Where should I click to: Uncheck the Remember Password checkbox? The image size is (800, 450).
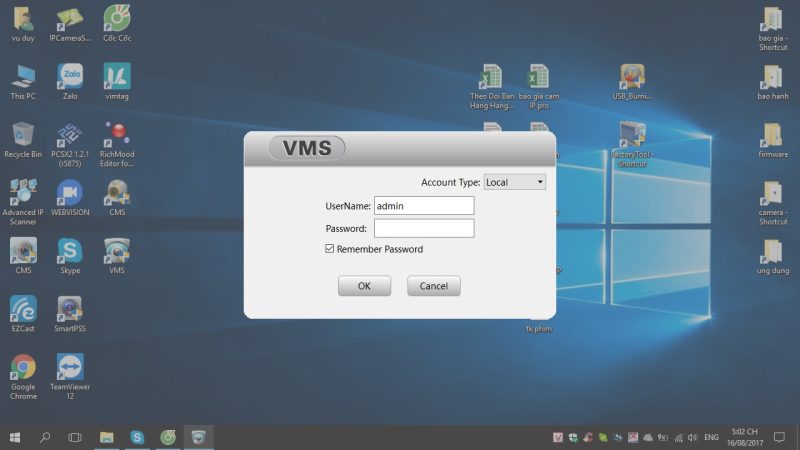click(x=330, y=248)
